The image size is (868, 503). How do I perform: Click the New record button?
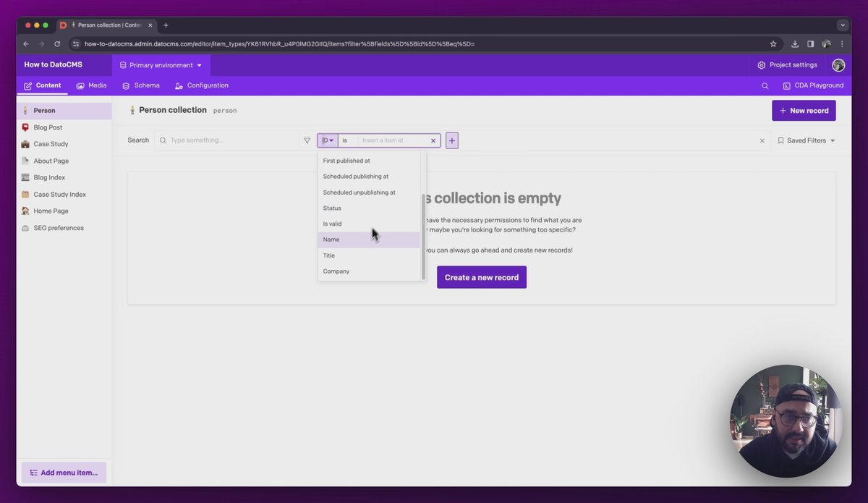click(x=804, y=111)
